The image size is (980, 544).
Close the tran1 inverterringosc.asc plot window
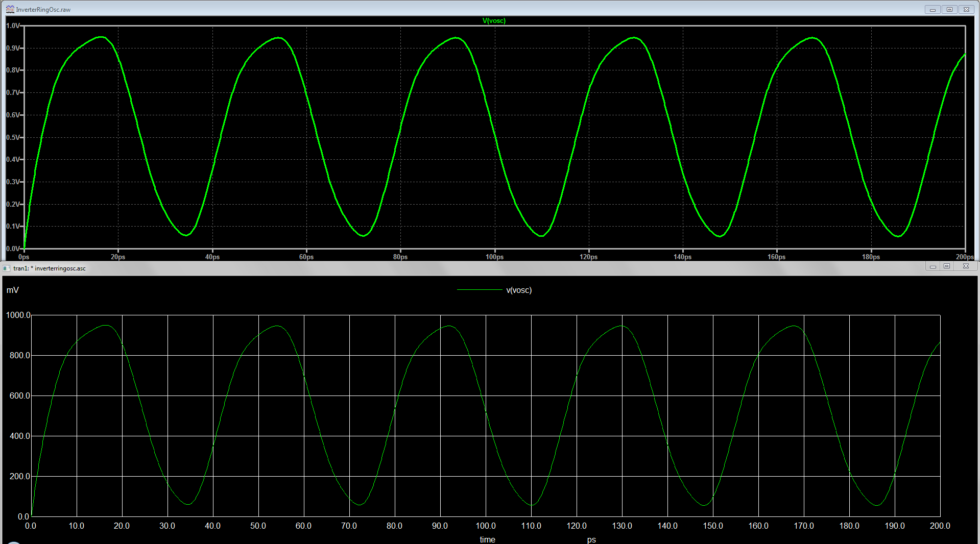pos(966,266)
